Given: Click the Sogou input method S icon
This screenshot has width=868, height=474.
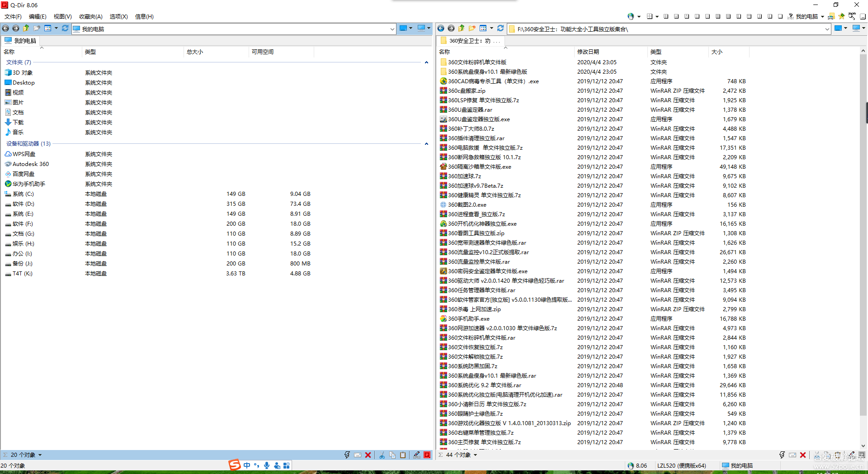Looking at the screenshot, I should (235, 465).
